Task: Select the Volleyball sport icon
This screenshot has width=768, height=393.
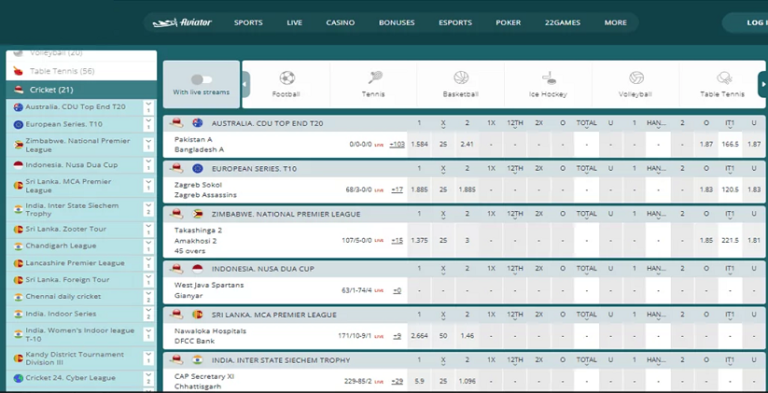Action: coord(636,77)
